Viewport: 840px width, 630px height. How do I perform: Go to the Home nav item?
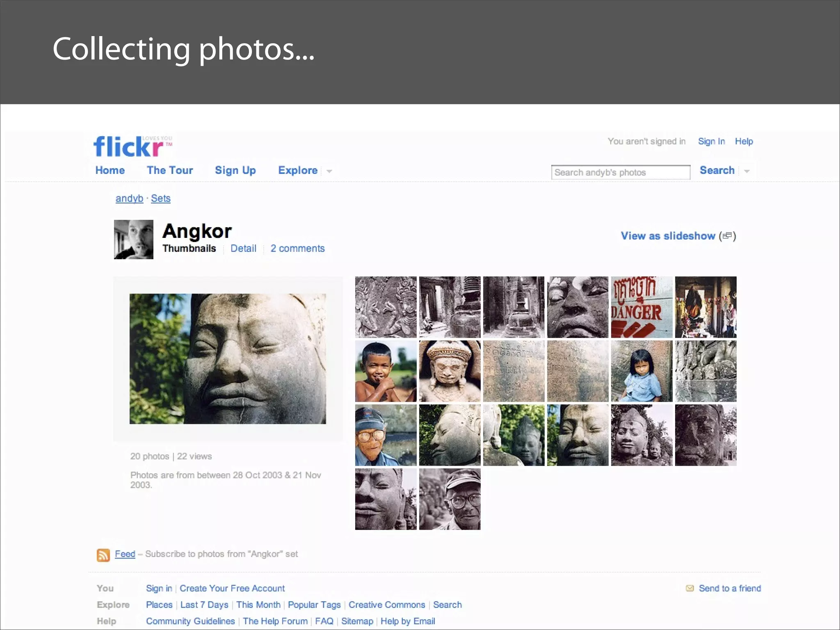(110, 170)
